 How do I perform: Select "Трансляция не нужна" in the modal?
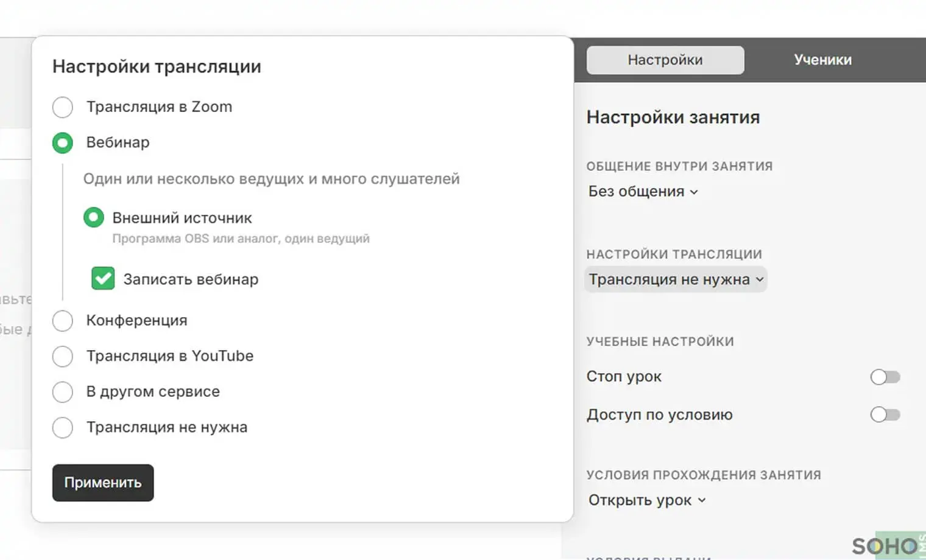pos(62,427)
